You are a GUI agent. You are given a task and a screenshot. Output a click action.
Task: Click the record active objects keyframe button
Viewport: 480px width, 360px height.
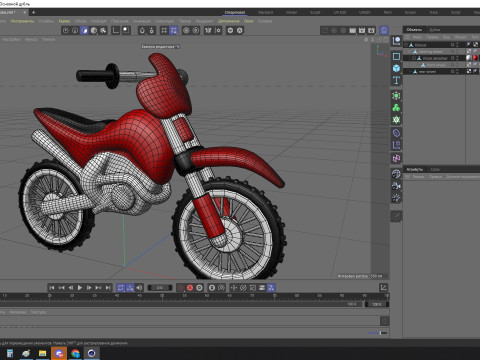[181, 288]
